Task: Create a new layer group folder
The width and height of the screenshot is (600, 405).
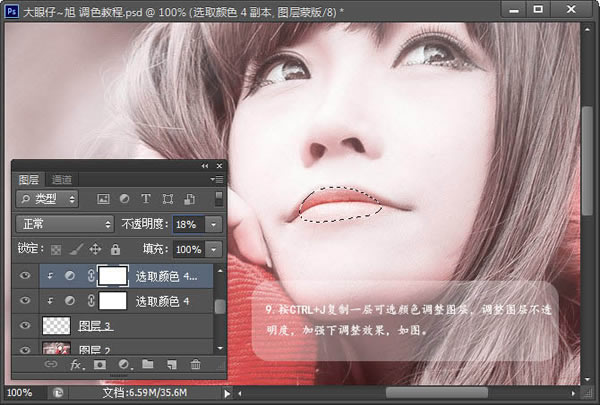Action: point(148,364)
